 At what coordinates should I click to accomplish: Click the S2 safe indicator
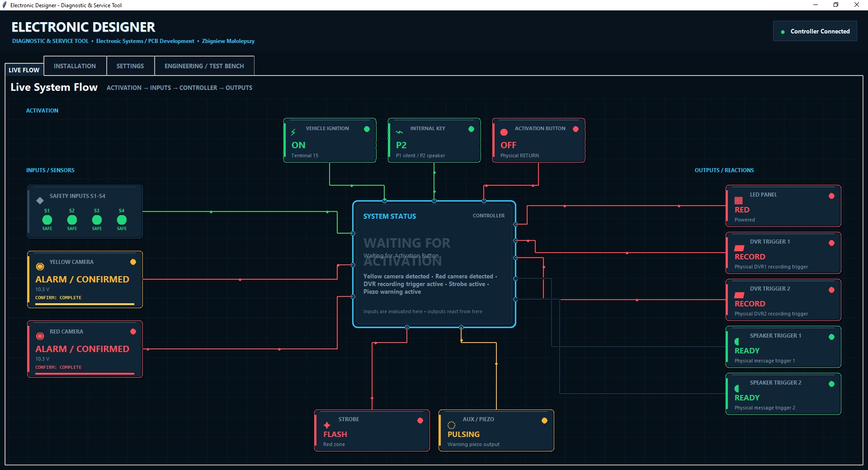tap(72, 220)
